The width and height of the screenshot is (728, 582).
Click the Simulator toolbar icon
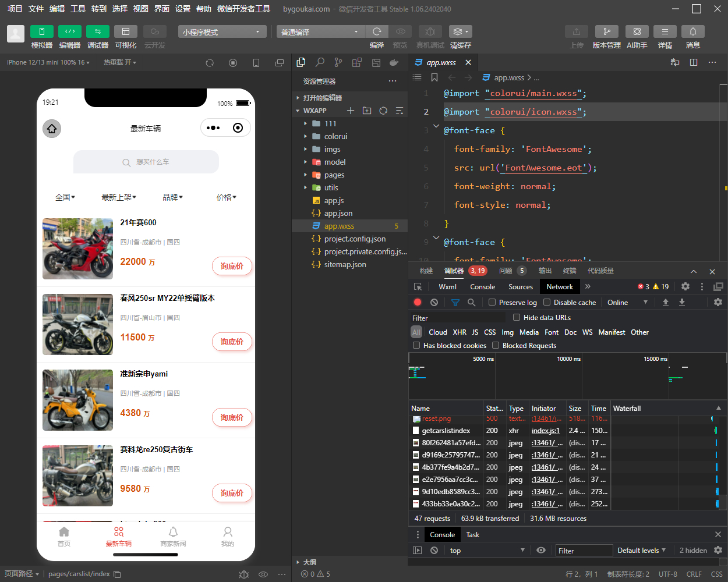point(41,32)
